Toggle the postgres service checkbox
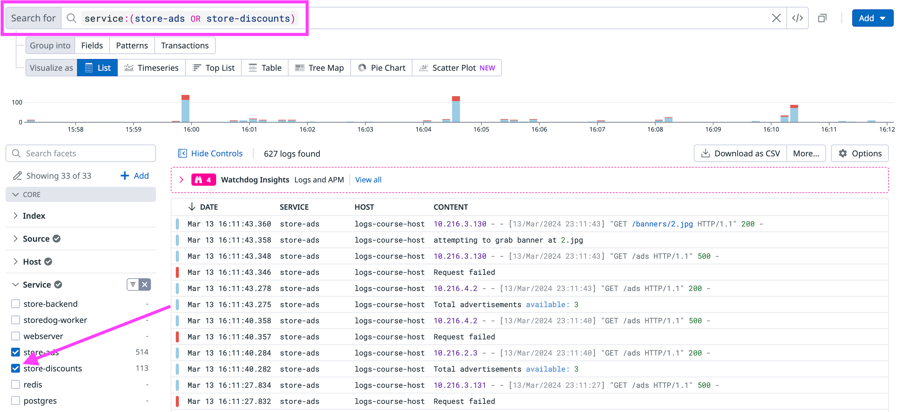 pyautogui.click(x=15, y=401)
